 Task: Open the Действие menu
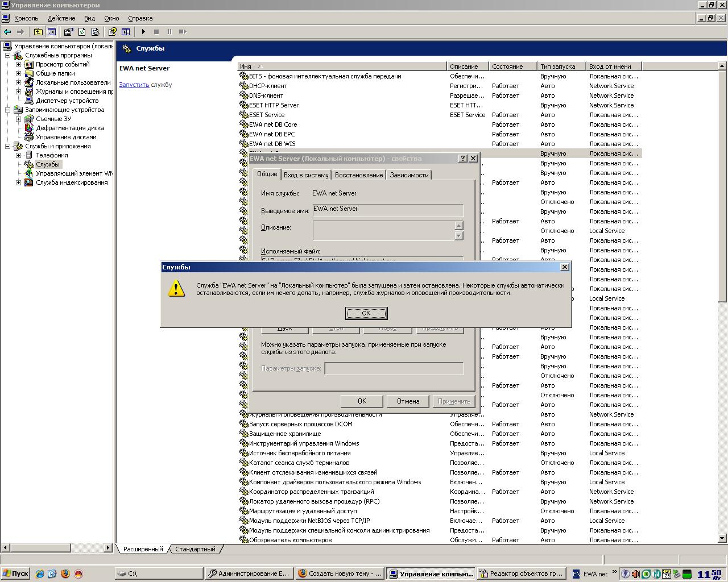pos(61,18)
